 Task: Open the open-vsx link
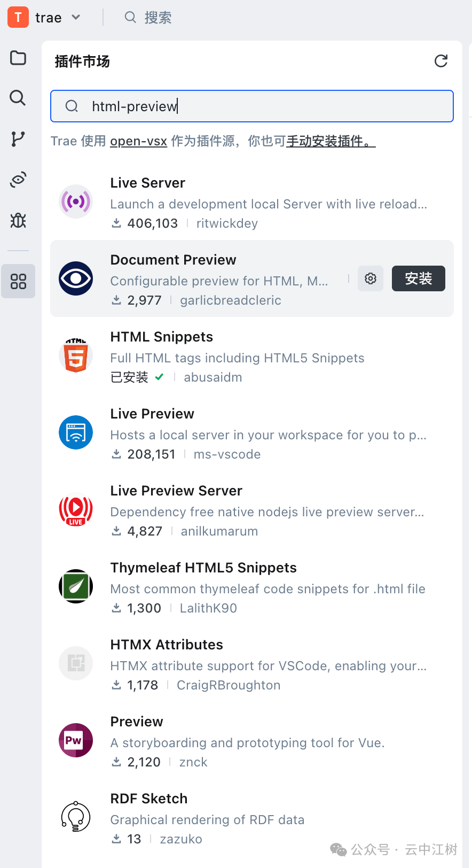click(139, 141)
